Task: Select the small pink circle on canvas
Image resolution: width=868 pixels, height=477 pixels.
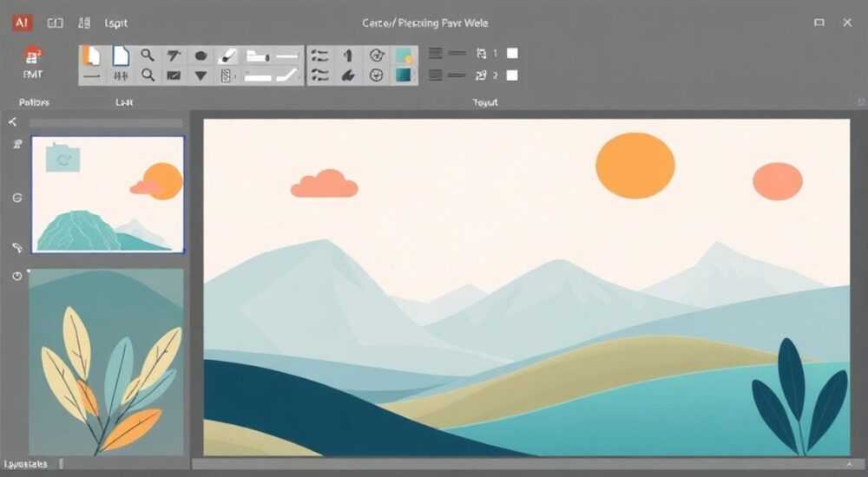Action: click(778, 181)
